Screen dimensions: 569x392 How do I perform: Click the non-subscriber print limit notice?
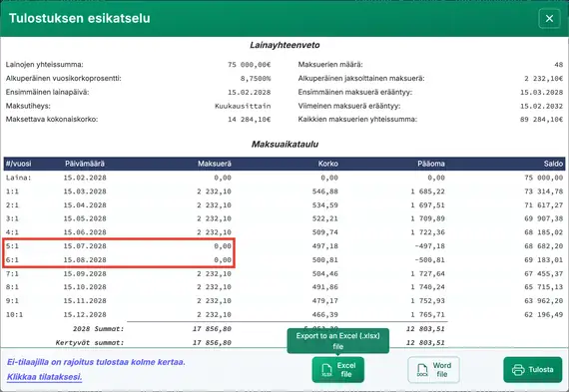(x=96, y=362)
